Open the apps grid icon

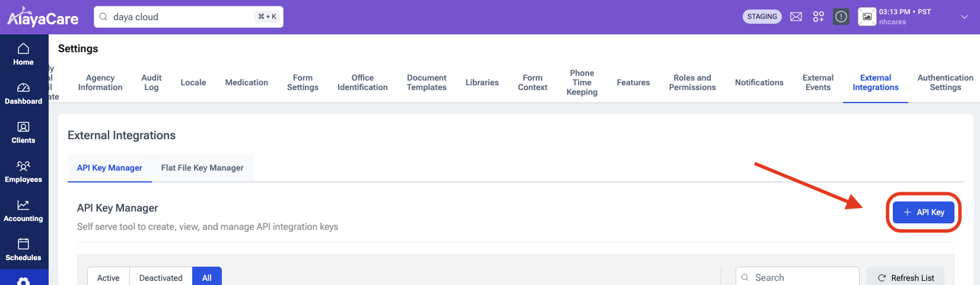819,17
